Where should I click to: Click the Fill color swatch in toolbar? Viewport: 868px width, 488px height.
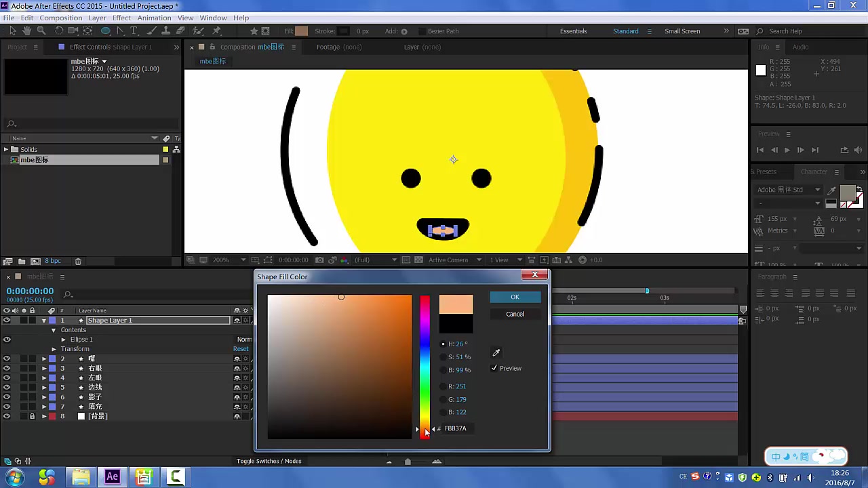click(302, 31)
